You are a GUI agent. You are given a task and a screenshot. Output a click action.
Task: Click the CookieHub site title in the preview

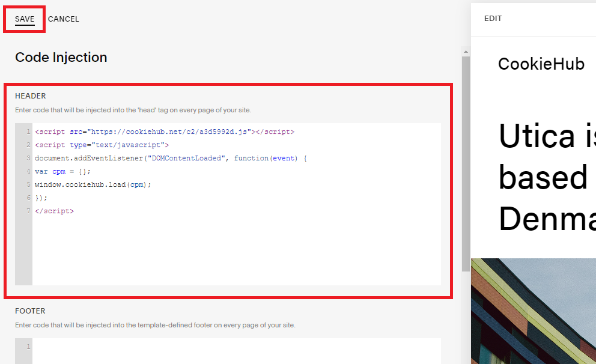[x=541, y=64]
